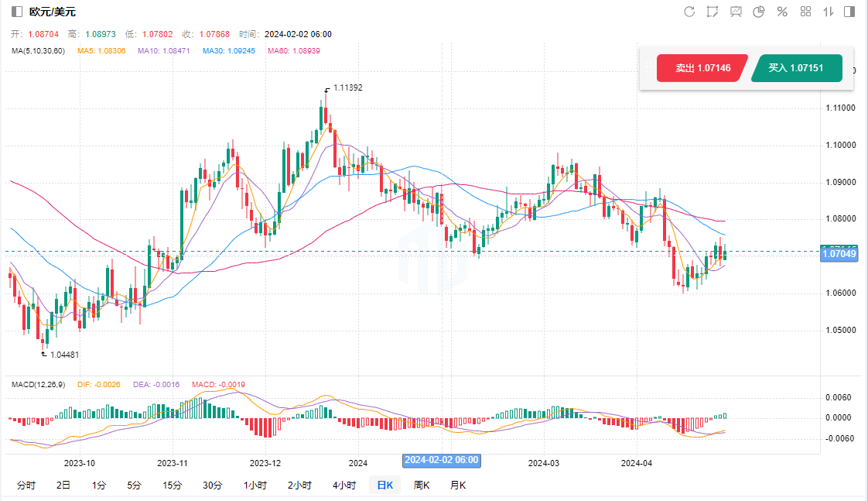Image resolution: width=868 pixels, height=501 pixels.
Task: Click the refresh chart icon
Action: (x=689, y=12)
